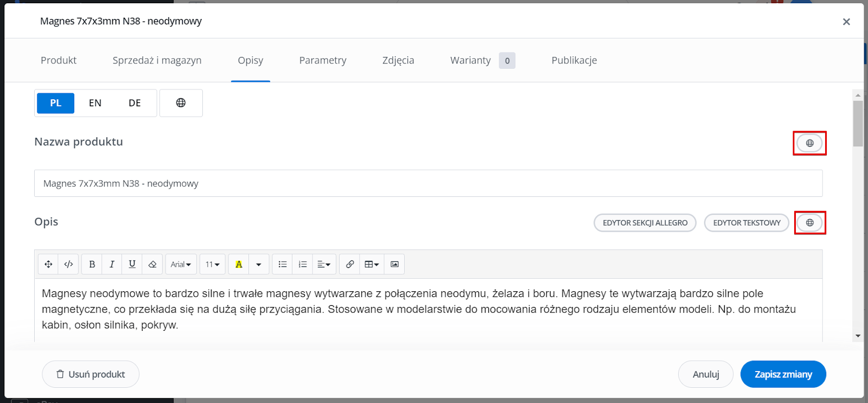Open the font size 11 dropdown
This screenshot has width=868, height=403.
(212, 264)
